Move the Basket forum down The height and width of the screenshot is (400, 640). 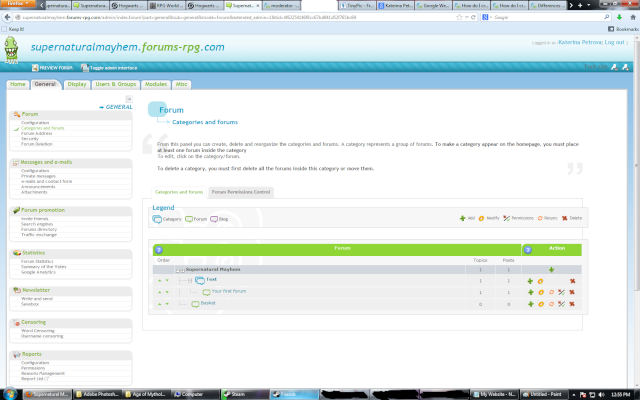point(167,304)
